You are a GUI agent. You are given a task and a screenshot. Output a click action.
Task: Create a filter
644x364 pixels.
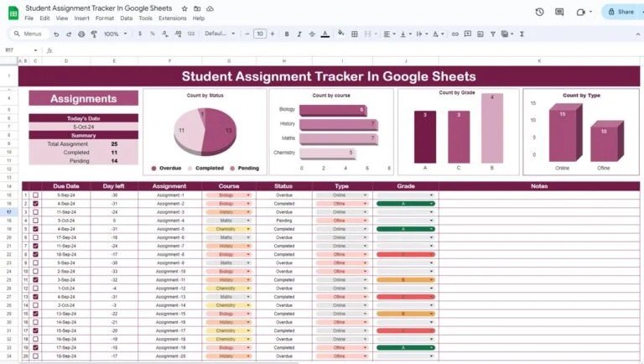tap(492, 34)
